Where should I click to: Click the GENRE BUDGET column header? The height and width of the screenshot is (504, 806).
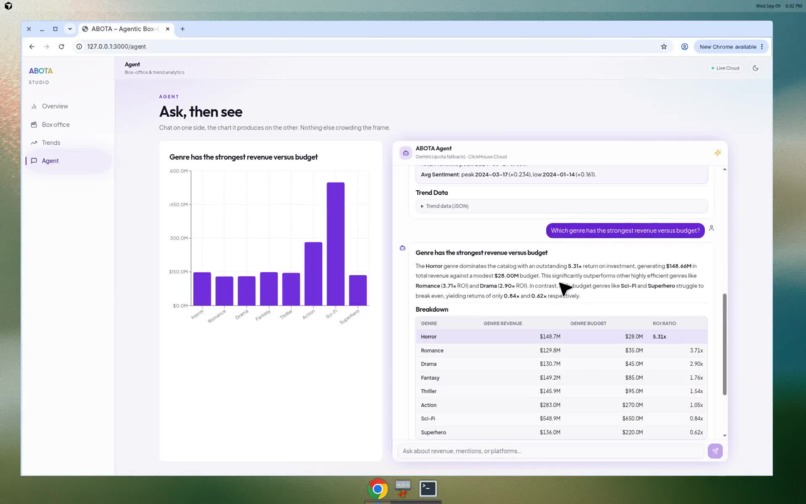click(x=589, y=323)
